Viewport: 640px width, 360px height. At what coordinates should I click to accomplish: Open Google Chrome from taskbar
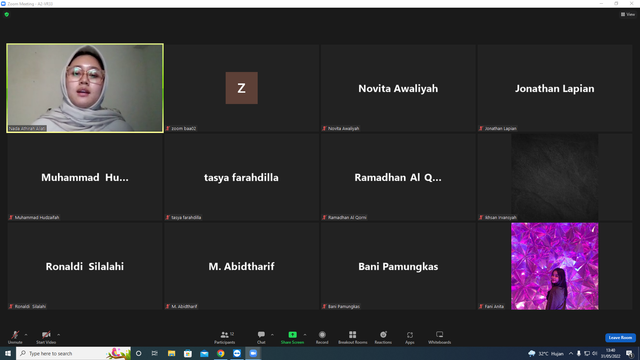[x=220, y=353]
